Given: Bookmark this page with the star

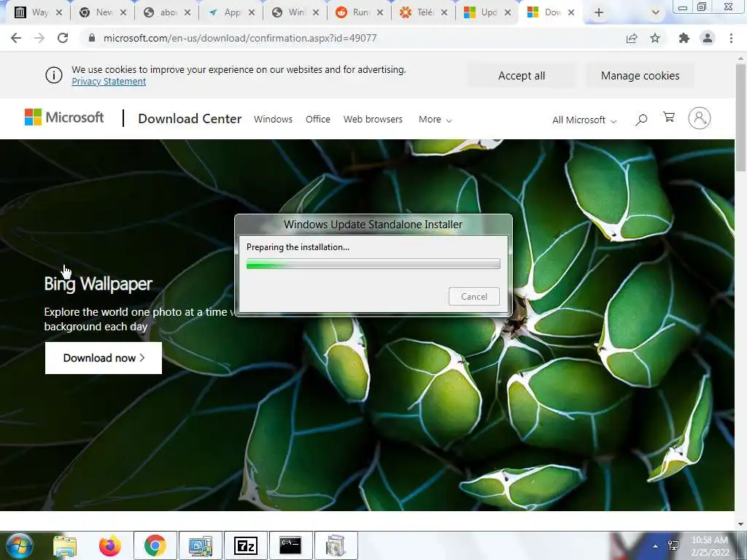Looking at the screenshot, I should tap(655, 38).
